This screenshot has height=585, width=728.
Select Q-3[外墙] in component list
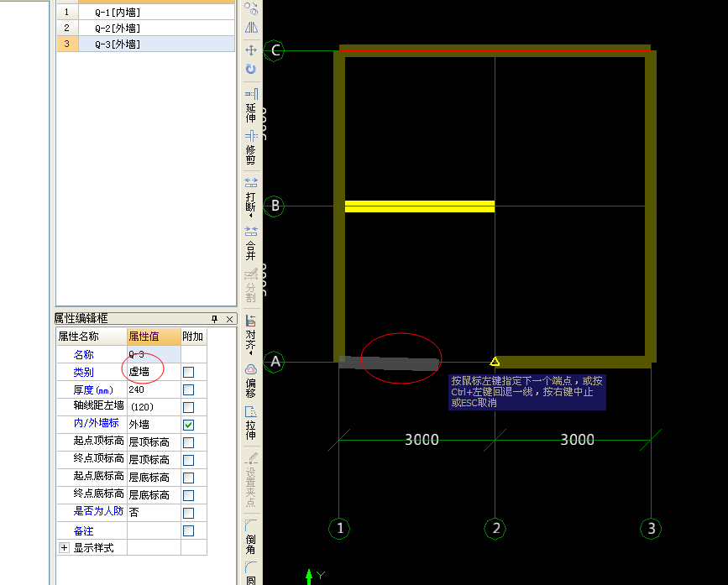[156, 44]
